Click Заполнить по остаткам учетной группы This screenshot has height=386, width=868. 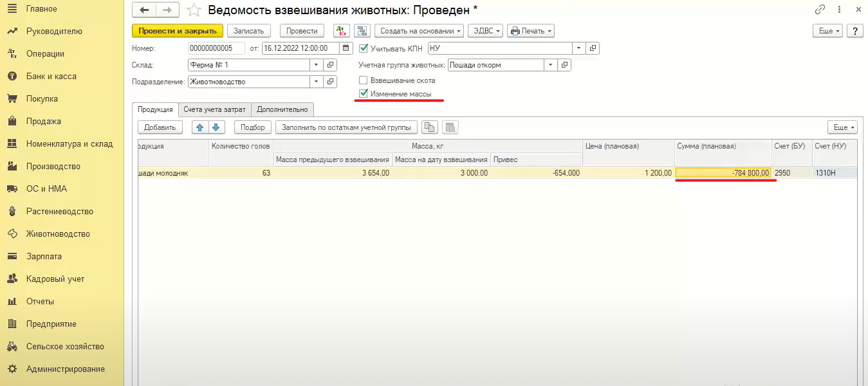[346, 127]
